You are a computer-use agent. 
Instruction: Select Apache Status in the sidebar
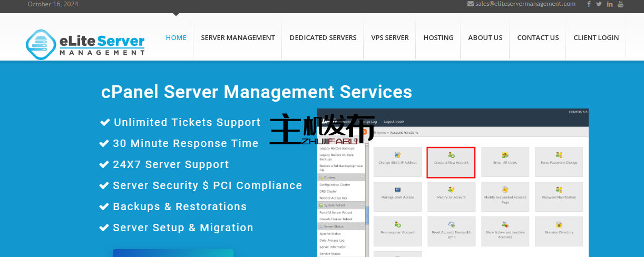click(x=330, y=233)
